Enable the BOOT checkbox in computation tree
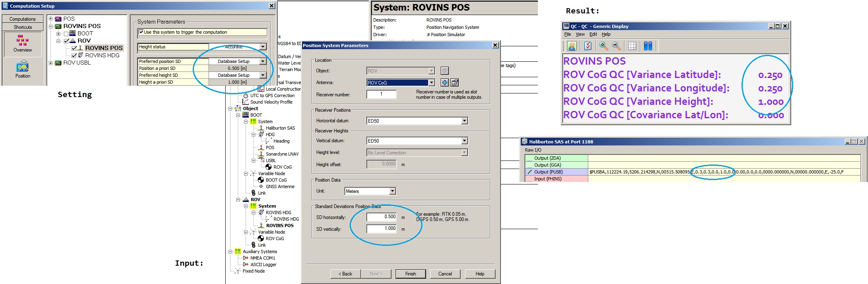This screenshot has height=284, width=868. click(x=66, y=34)
